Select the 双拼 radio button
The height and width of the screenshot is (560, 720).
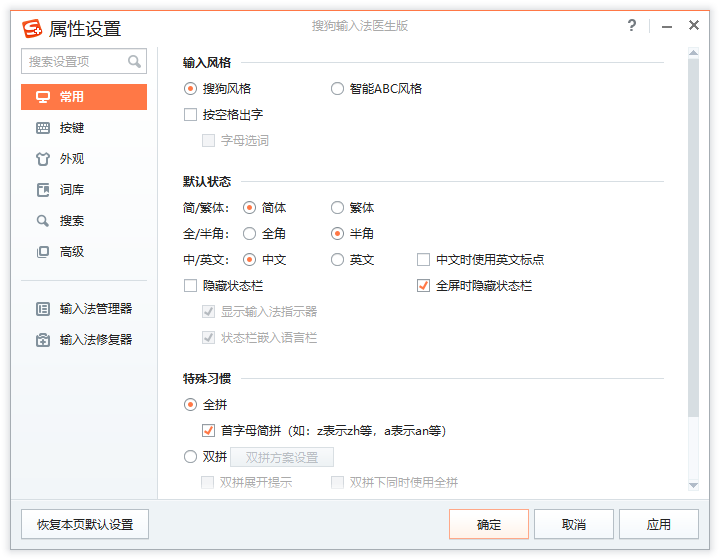(190, 457)
